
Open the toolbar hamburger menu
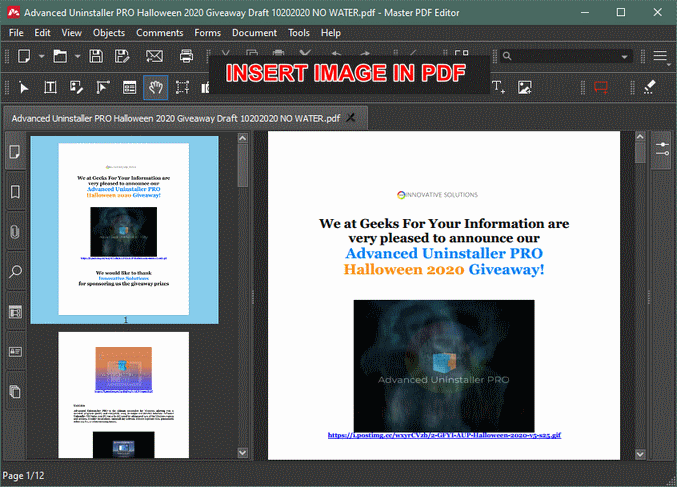[x=660, y=56]
